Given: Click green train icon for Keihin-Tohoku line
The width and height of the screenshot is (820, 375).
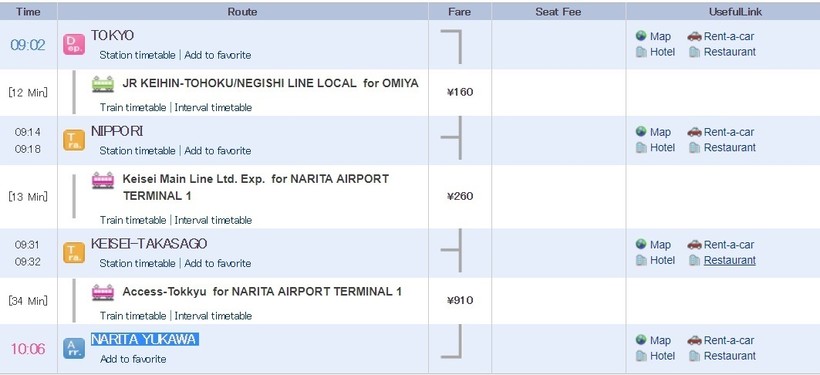Looking at the screenshot, I should tap(103, 84).
